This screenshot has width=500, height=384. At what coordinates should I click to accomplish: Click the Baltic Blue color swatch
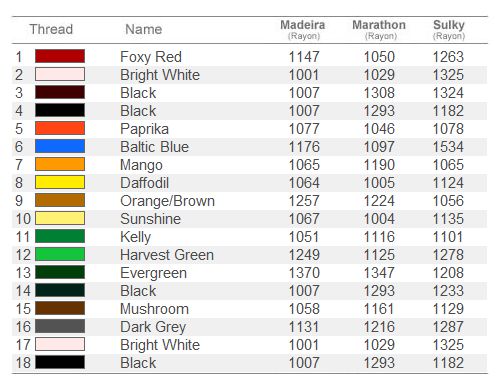(60, 146)
